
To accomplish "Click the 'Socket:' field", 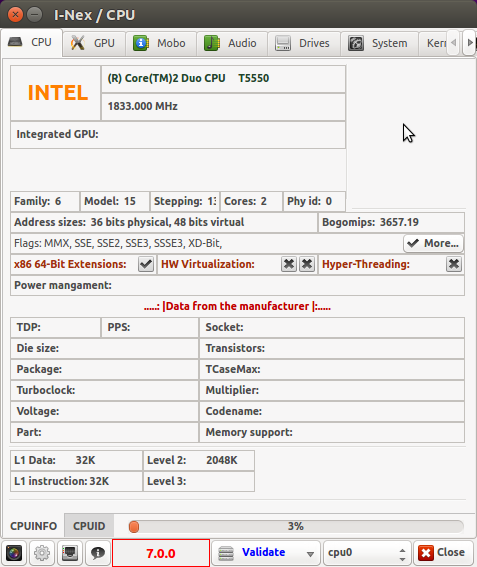I will tap(332, 327).
